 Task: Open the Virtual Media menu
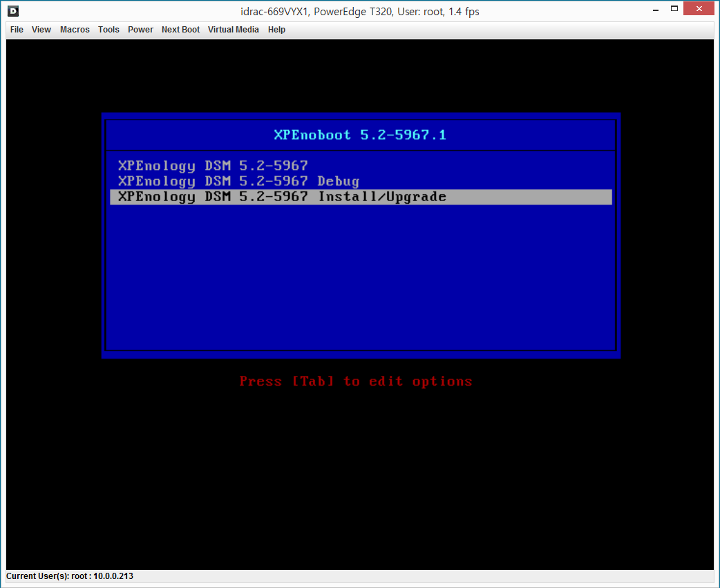(234, 30)
